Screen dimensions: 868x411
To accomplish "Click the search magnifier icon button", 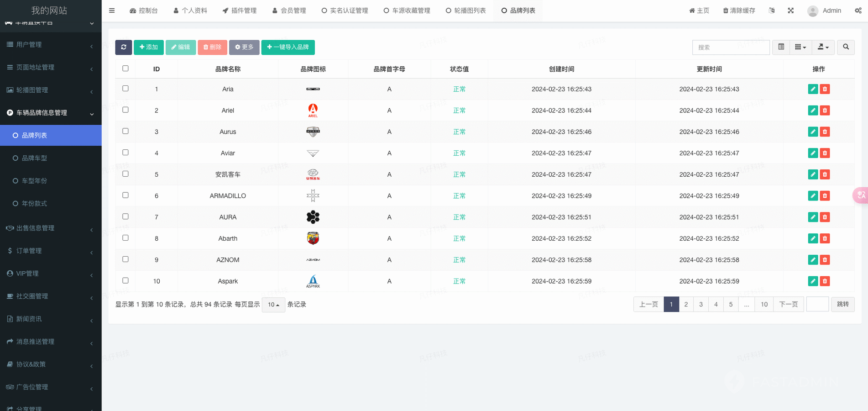I will pos(846,47).
